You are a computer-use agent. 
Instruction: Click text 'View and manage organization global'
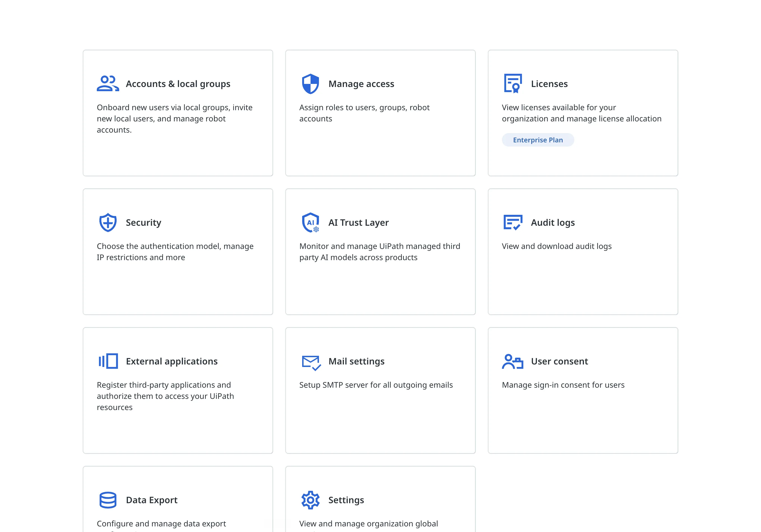pyautogui.click(x=368, y=524)
